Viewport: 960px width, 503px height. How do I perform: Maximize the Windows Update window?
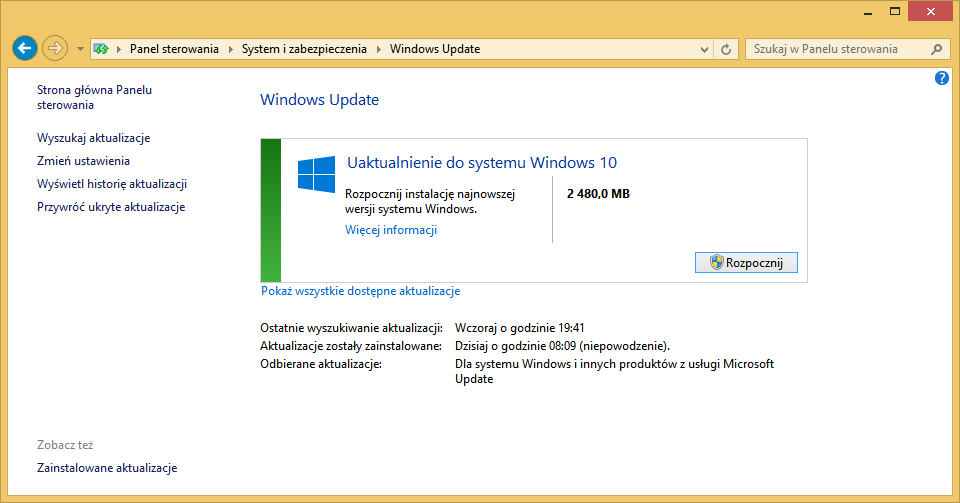click(894, 12)
